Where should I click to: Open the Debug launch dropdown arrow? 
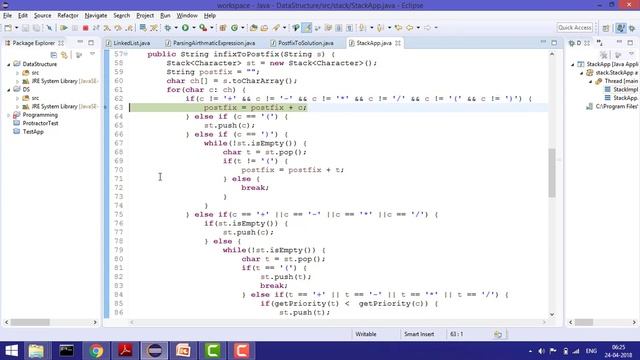(176, 28)
